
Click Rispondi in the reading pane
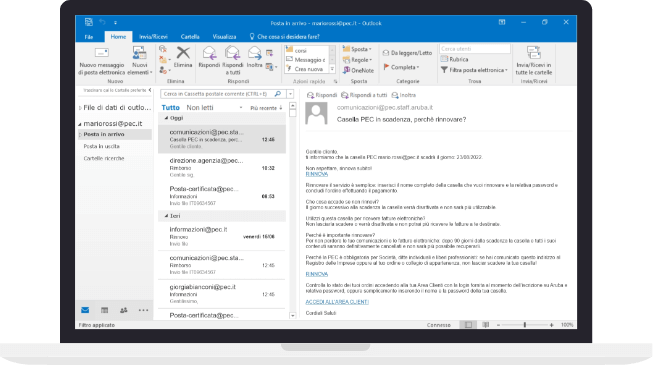click(x=322, y=95)
